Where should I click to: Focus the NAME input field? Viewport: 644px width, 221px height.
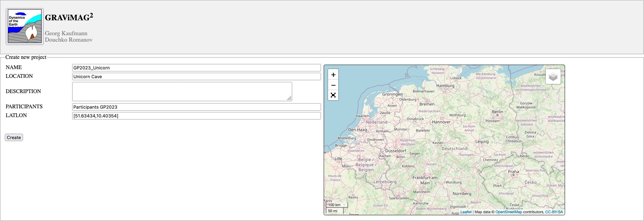pyautogui.click(x=196, y=68)
